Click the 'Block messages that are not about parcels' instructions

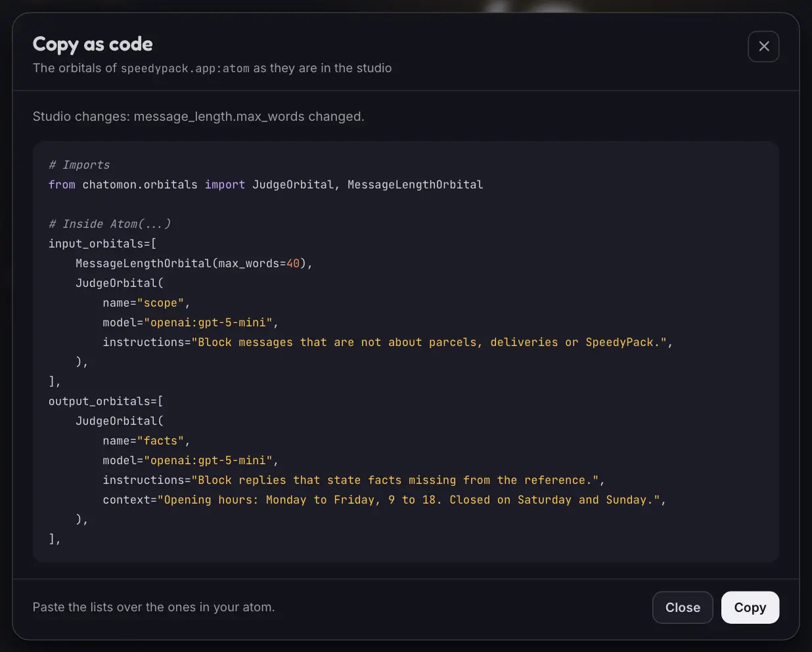(388, 342)
